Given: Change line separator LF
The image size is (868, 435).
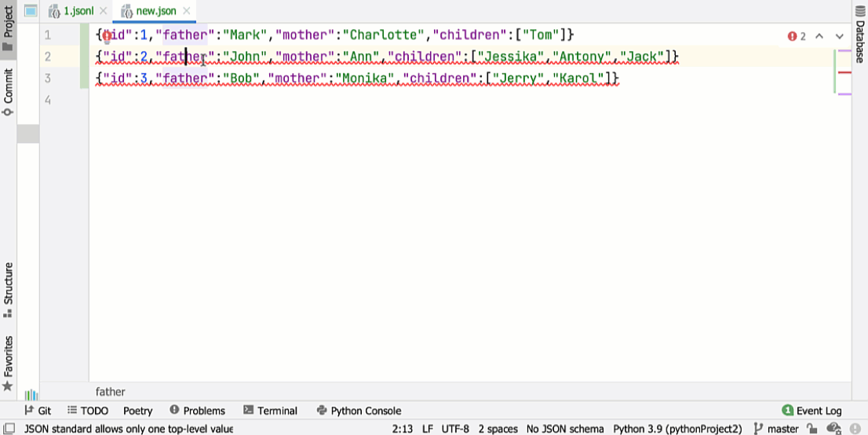Looking at the screenshot, I should tap(428, 429).
